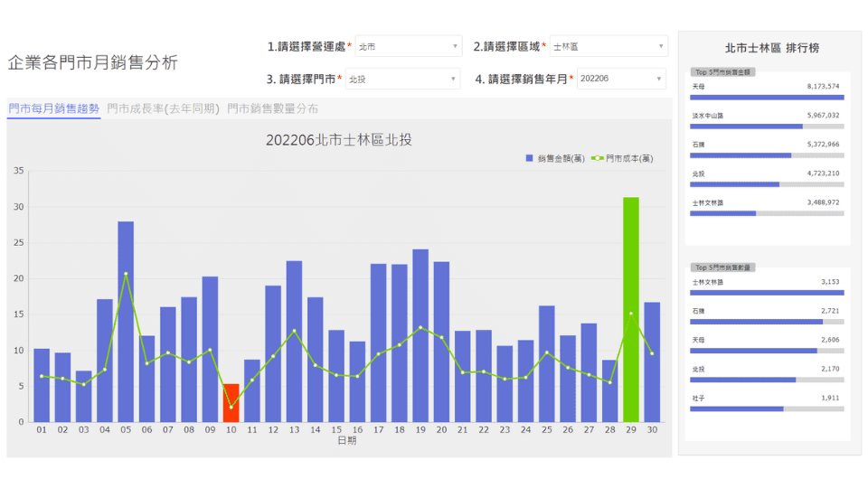
Task: Select the blue bar for day 30
Action: [652, 362]
